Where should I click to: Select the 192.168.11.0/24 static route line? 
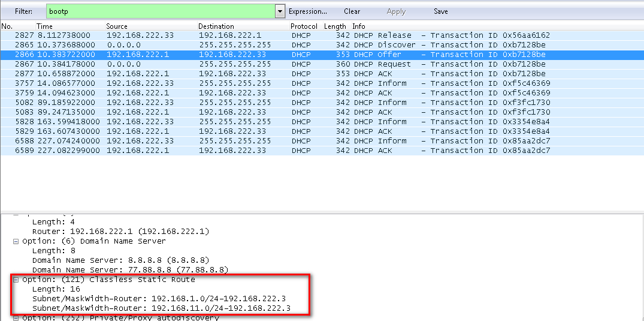click(161, 308)
